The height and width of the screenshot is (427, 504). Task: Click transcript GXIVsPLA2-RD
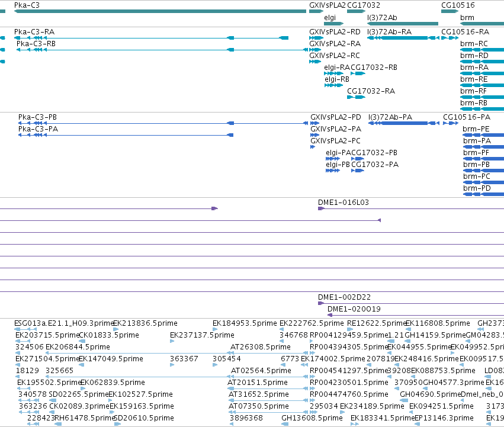316,38
